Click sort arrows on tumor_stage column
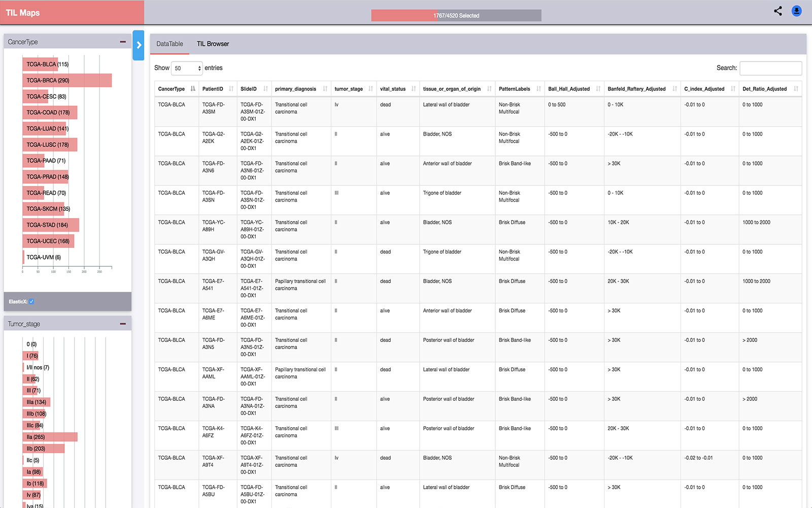 370,89
